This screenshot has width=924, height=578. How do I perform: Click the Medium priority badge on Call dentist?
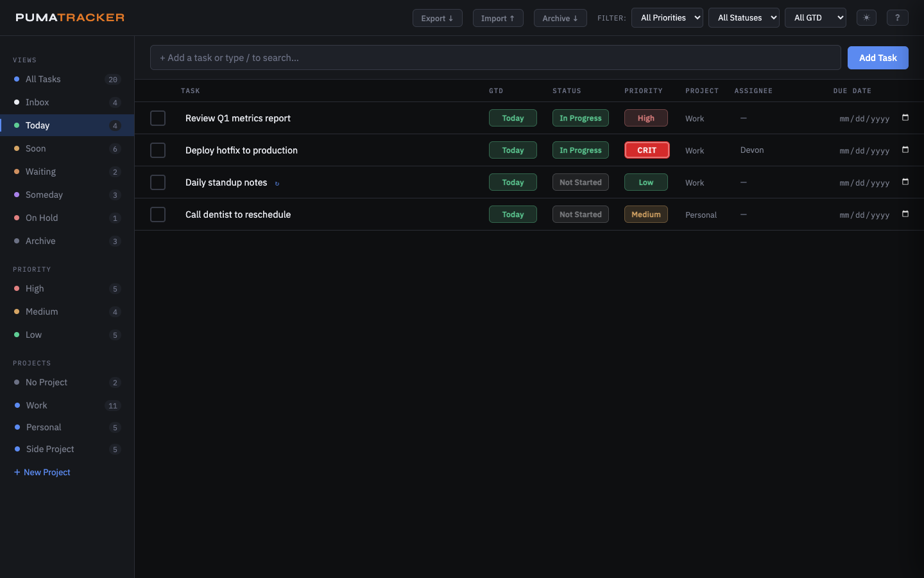tap(646, 215)
